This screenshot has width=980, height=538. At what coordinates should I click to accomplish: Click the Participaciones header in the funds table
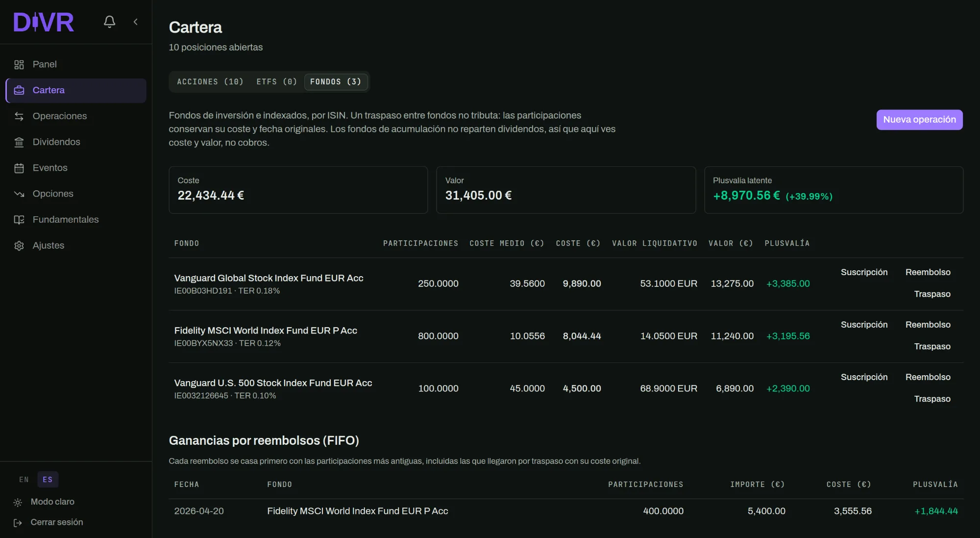pos(420,243)
